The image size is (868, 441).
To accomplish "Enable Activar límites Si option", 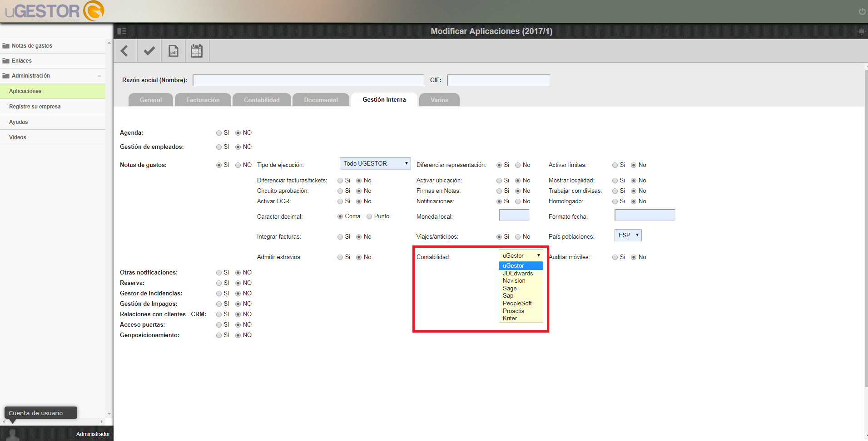I will coord(615,165).
